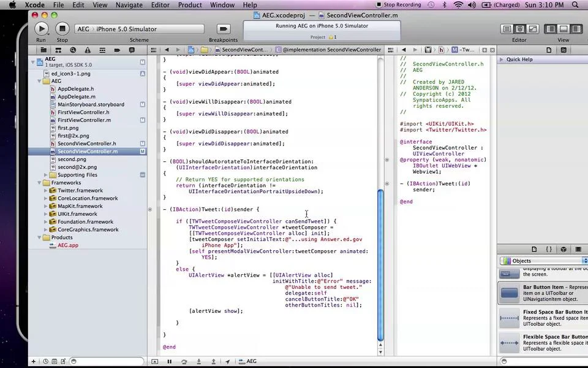
Task: Toggle the navigator pane in View group
Action: click(551, 29)
